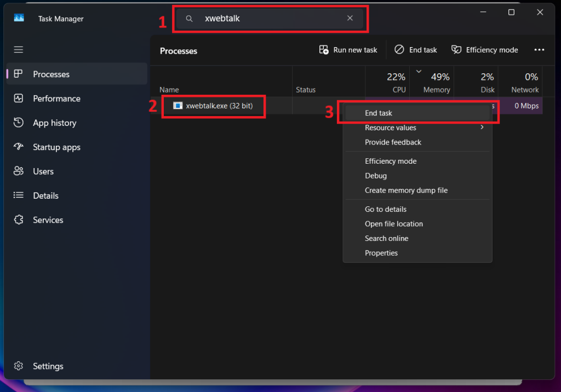Minimize the Task Manager window
The width and height of the screenshot is (561, 392).
pyautogui.click(x=483, y=13)
